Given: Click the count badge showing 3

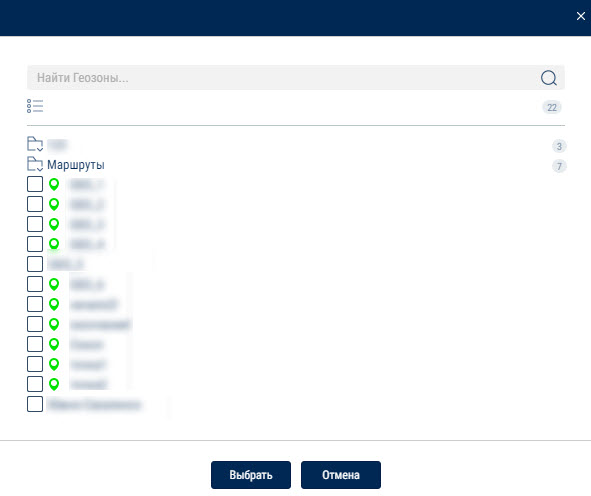Looking at the screenshot, I should tap(559, 146).
